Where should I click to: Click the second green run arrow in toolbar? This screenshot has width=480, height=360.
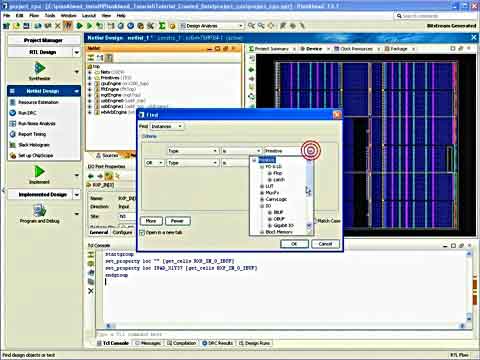coord(89,26)
